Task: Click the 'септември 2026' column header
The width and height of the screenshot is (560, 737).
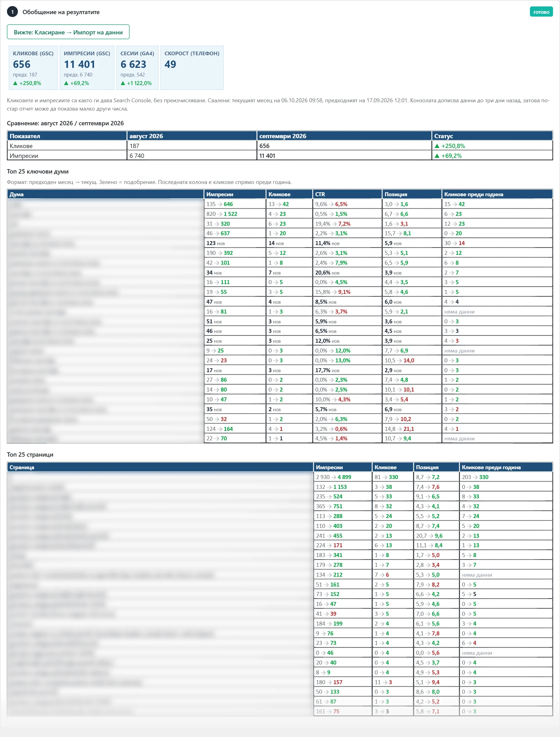Action: [344, 136]
